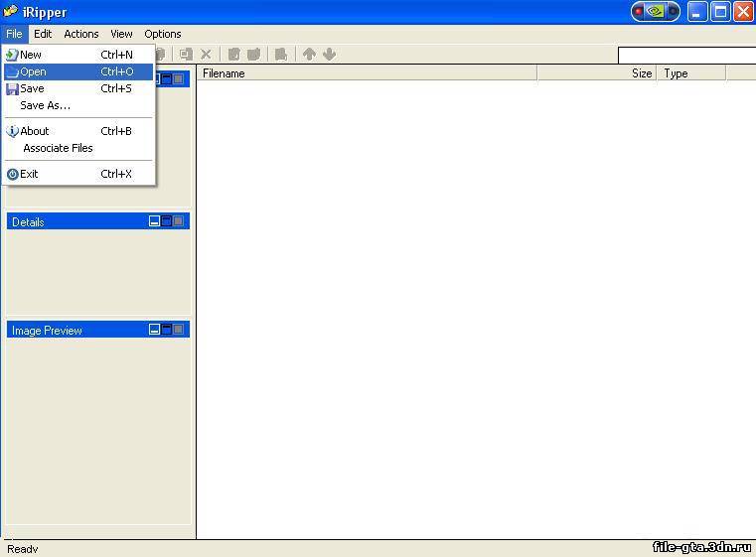Click the delete X toolbar icon

[x=206, y=54]
